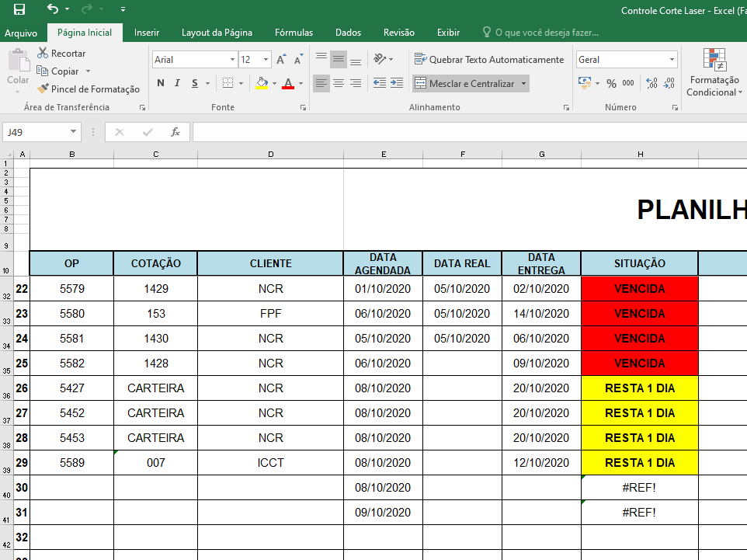Center text horizontally
This screenshot has width=747, height=560.
(339, 83)
